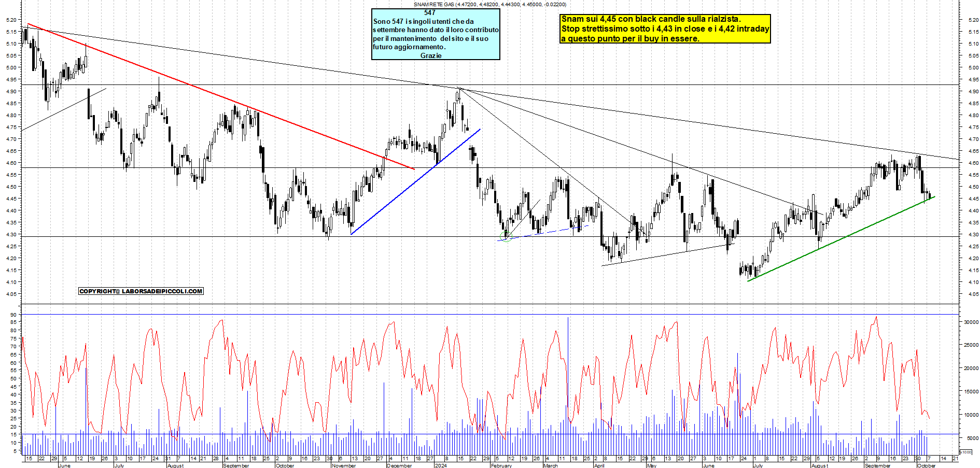Click the 2024 year label on the time axis
Image resolution: width=980 pixels, height=468 pixels.
tap(441, 465)
